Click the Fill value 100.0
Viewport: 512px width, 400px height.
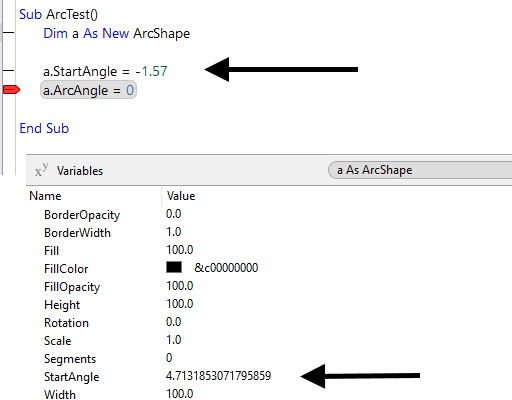tap(180, 250)
